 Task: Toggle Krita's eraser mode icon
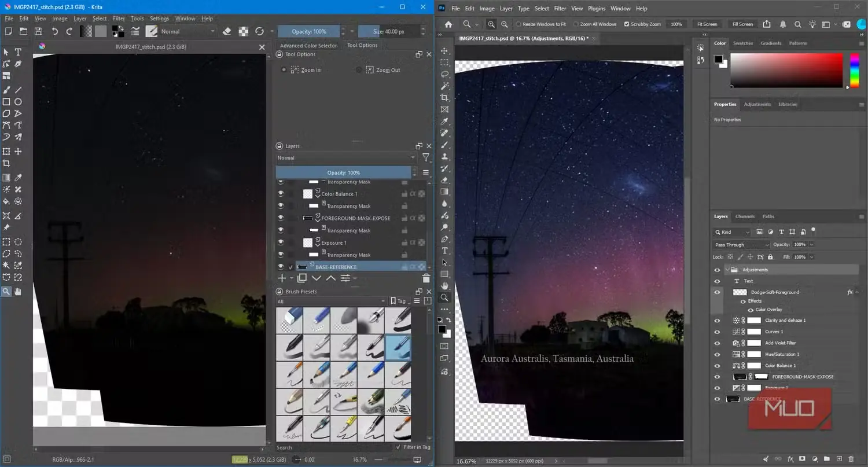[x=227, y=31]
